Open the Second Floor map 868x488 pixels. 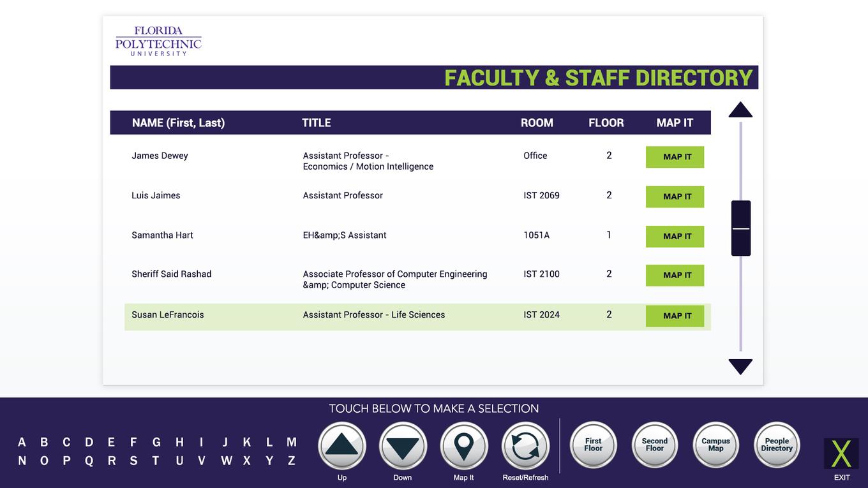pos(654,445)
